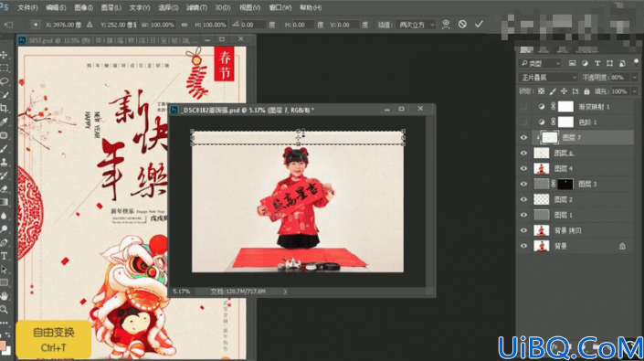Select the Rectangular Marquee tool
This screenshot has width=644, height=361.
click(x=4, y=68)
